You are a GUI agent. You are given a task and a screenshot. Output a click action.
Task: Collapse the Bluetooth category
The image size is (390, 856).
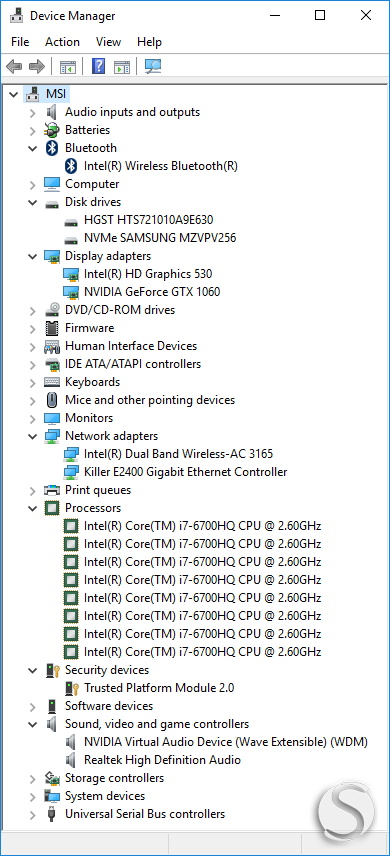pyautogui.click(x=32, y=148)
